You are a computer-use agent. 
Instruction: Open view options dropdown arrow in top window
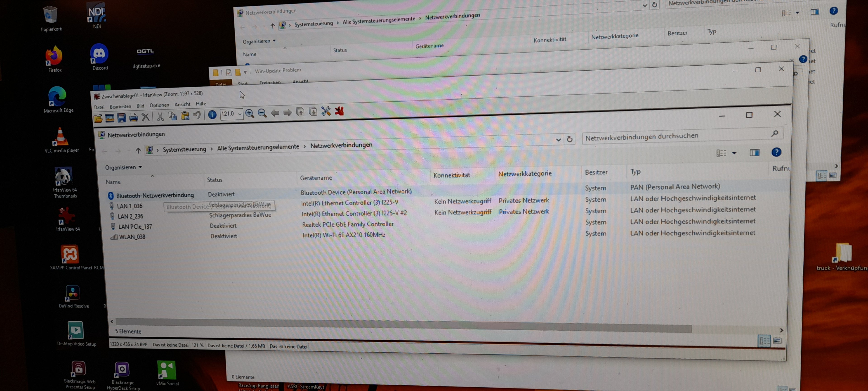(x=797, y=12)
